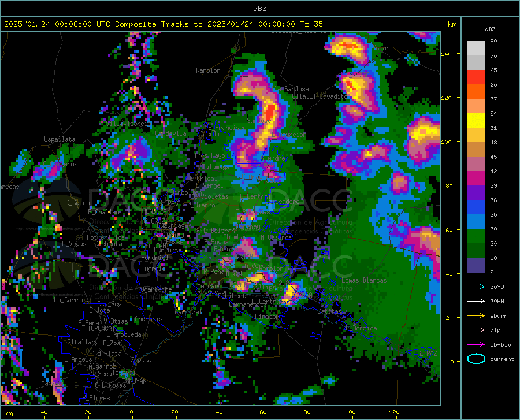
Task: Click the Zapata map label
Action: coord(142,360)
